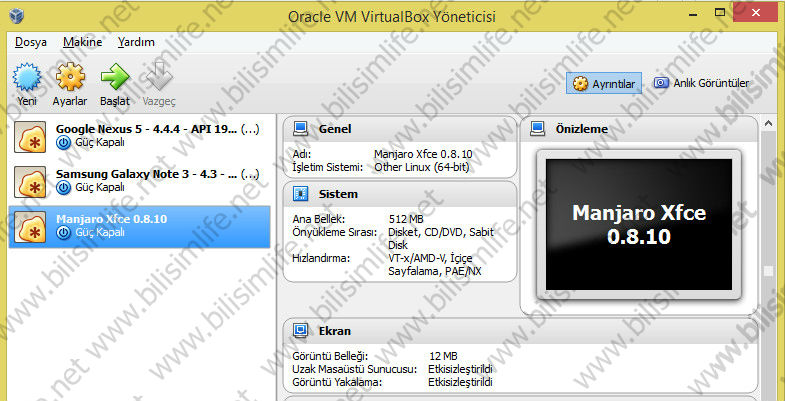Click the Görüntü Yakalama label

point(337,382)
